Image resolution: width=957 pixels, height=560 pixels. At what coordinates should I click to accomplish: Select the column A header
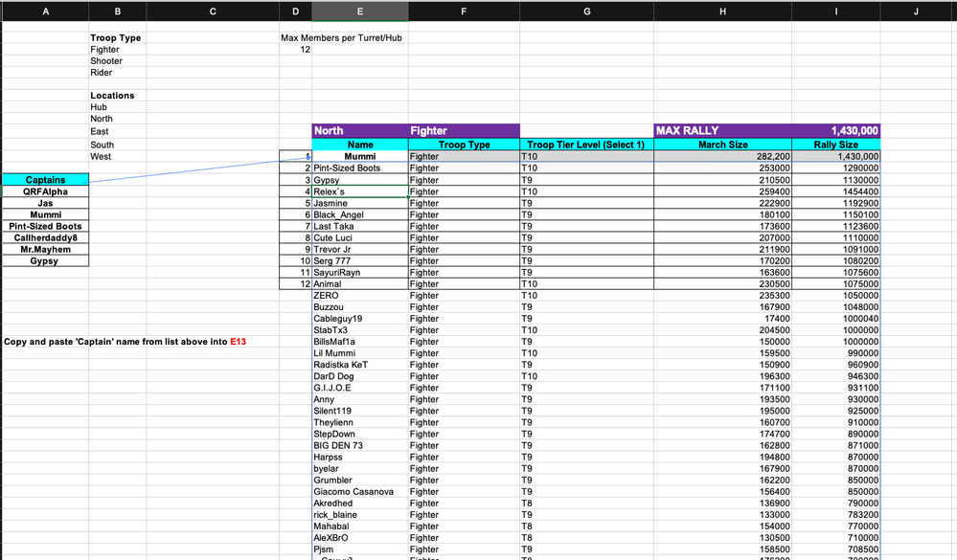click(45, 11)
